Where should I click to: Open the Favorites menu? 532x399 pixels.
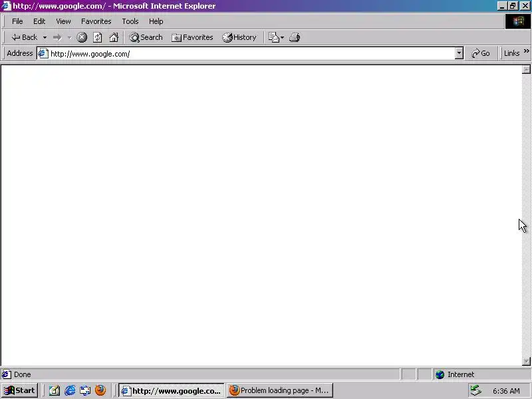pyautogui.click(x=96, y=21)
